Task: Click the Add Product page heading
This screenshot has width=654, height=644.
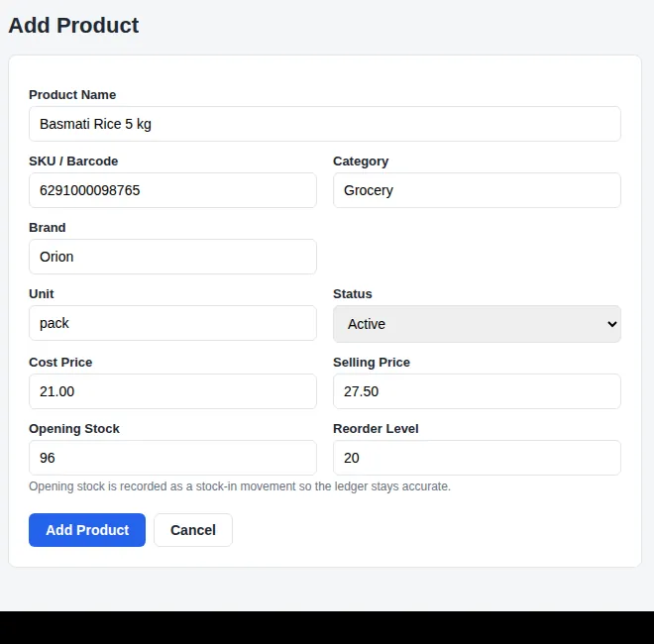Action: coord(73,25)
